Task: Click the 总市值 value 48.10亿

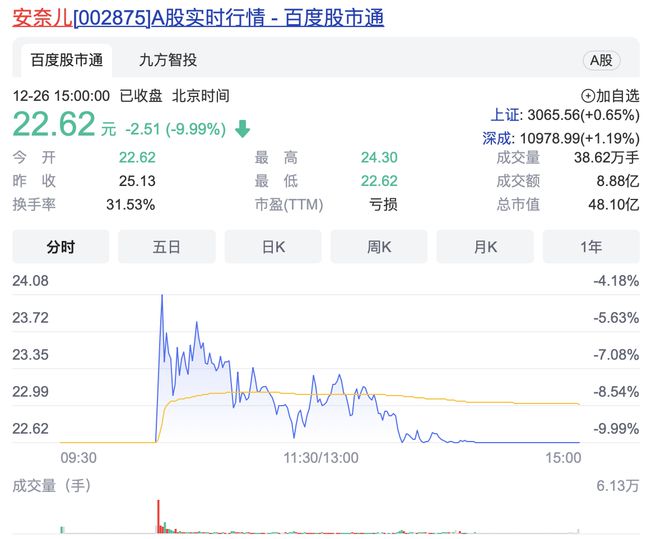Action: (x=614, y=204)
